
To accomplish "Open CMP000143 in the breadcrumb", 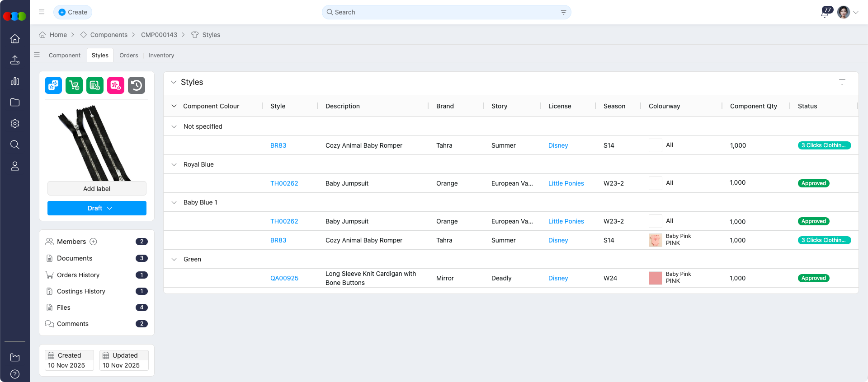I will coord(159,35).
